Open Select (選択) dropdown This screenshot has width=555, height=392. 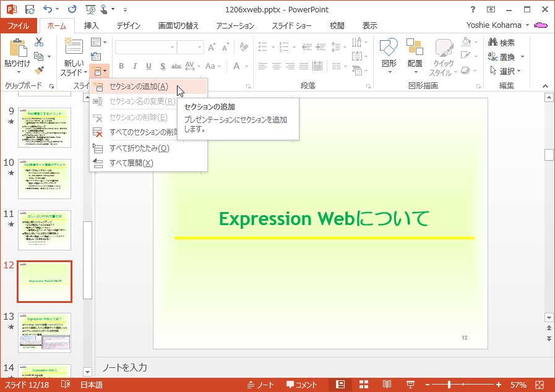point(506,71)
